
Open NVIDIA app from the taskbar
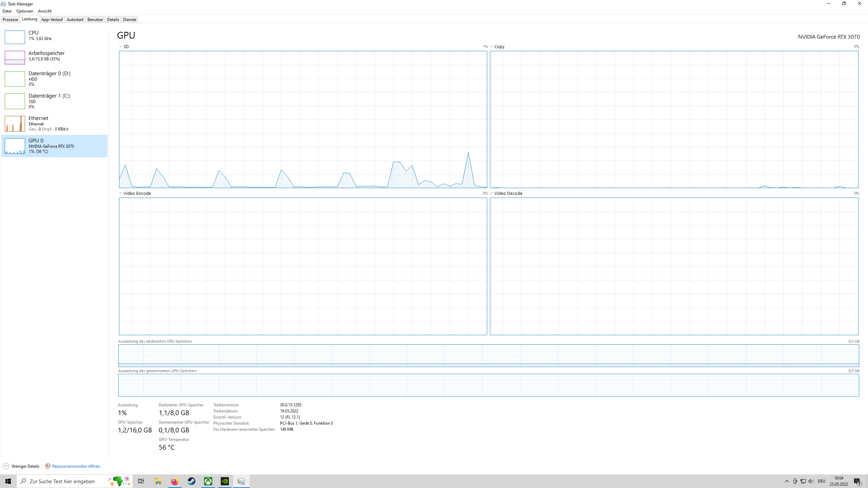click(x=224, y=481)
